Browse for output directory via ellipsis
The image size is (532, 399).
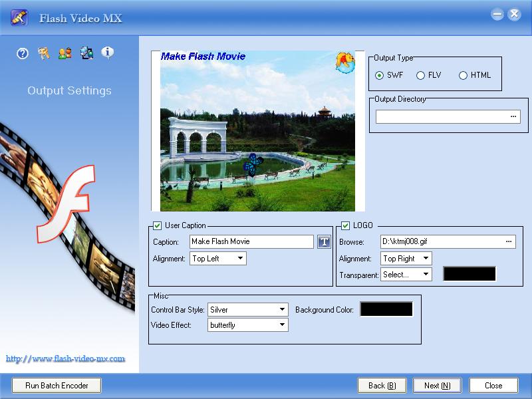513,116
